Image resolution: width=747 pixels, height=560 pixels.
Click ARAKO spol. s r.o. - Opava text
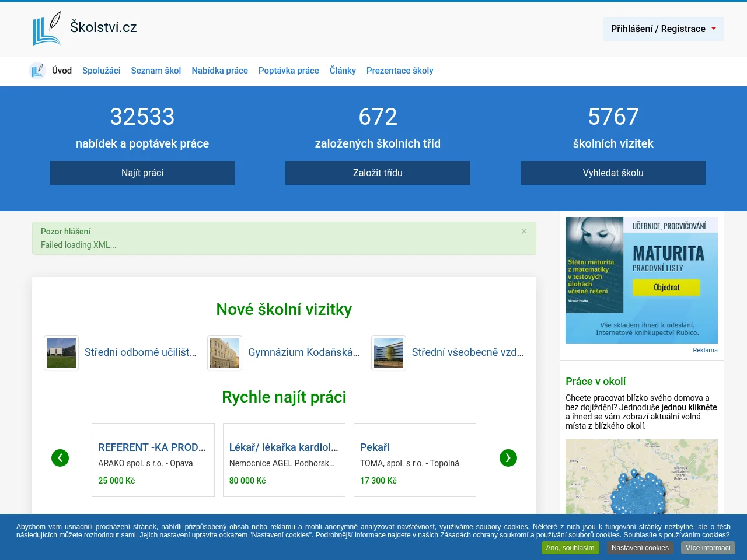point(145,463)
